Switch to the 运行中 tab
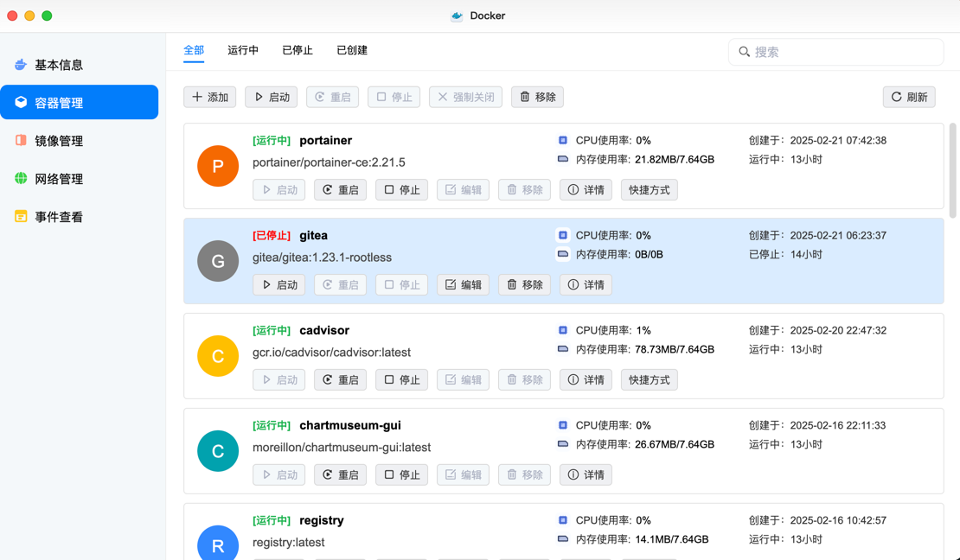The height and width of the screenshot is (560, 960). 243,50
